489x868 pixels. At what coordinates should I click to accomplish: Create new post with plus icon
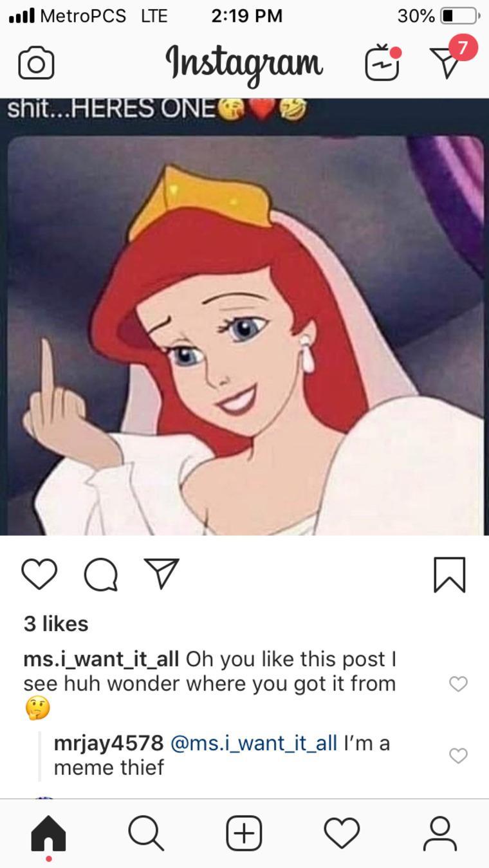pyautogui.click(x=244, y=833)
